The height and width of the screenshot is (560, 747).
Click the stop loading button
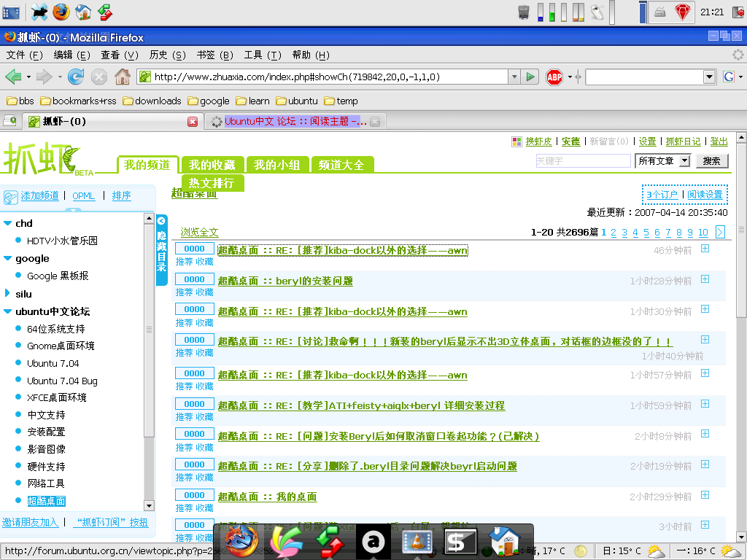pos(99,76)
